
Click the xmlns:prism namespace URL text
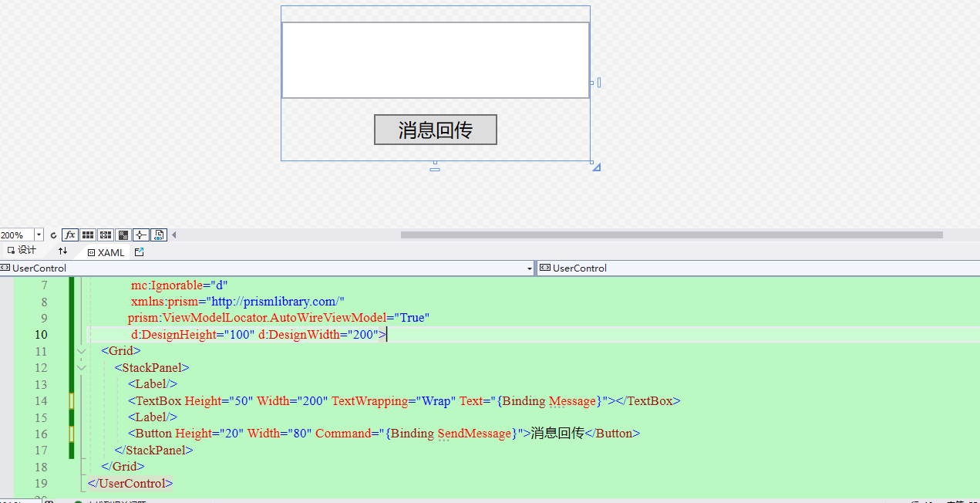tap(278, 302)
